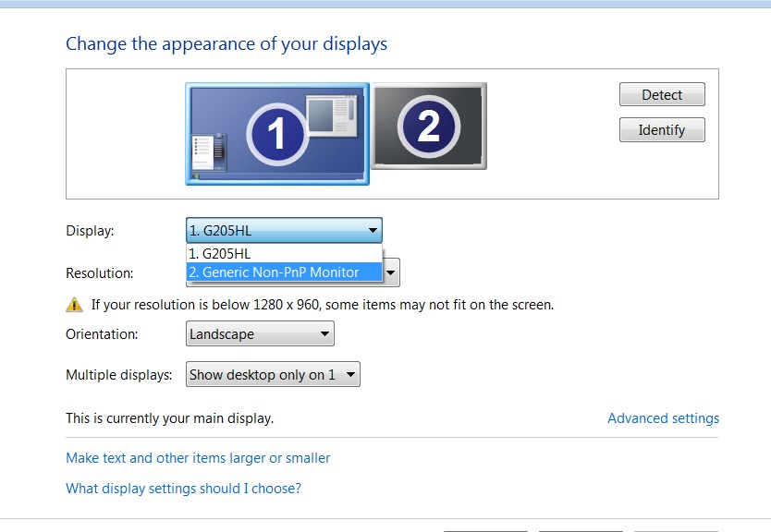Screen dimensions: 771x532
Task: Click the 'This is currently your main display' text
Action: (x=170, y=418)
